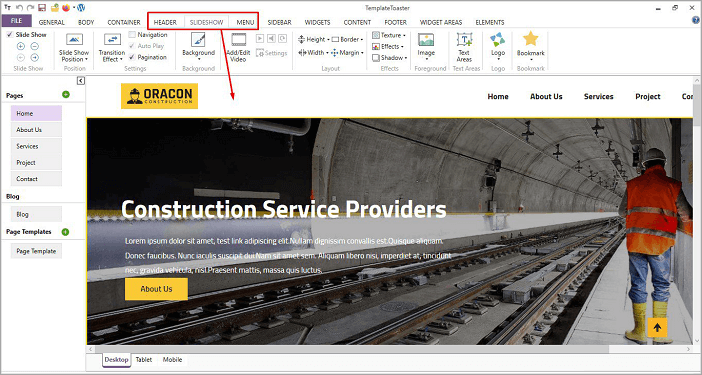The height and width of the screenshot is (375, 702).
Task: Open the Shadow dropdown
Action: (x=390, y=58)
